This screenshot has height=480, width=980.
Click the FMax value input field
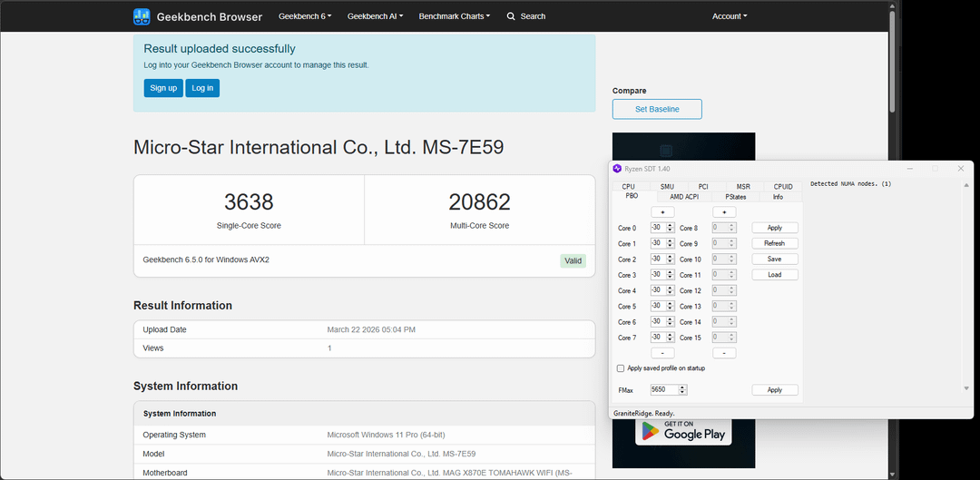(x=663, y=390)
